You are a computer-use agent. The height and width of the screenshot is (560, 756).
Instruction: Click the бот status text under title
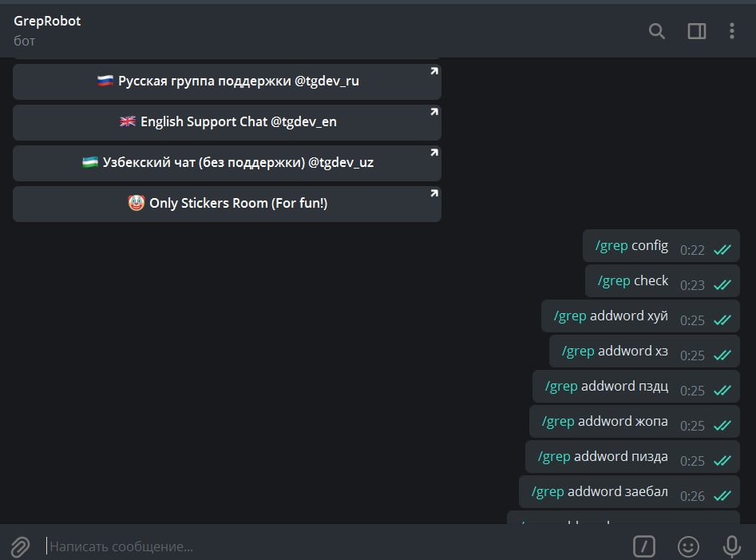click(x=24, y=41)
